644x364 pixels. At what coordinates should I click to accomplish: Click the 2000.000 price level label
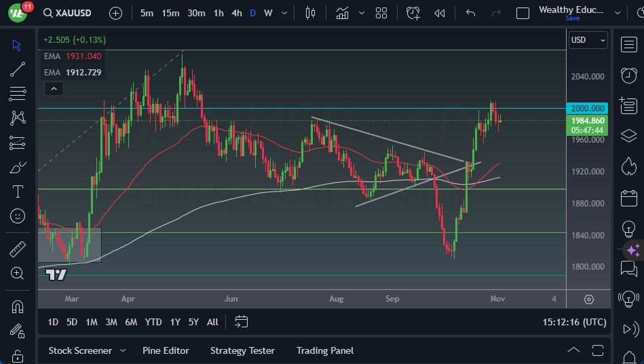pyautogui.click(x=588, y=108)
